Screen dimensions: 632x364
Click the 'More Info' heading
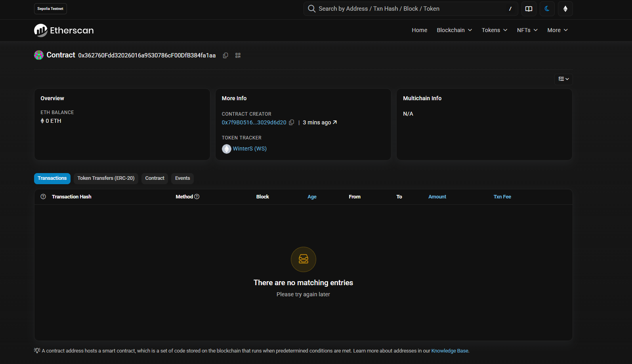coord(234,99)
